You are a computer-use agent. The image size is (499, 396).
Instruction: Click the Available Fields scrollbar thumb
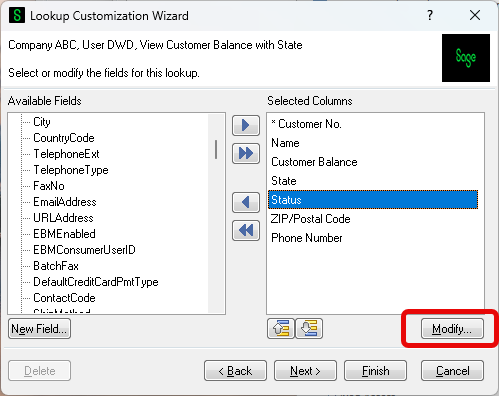point(216,149)
